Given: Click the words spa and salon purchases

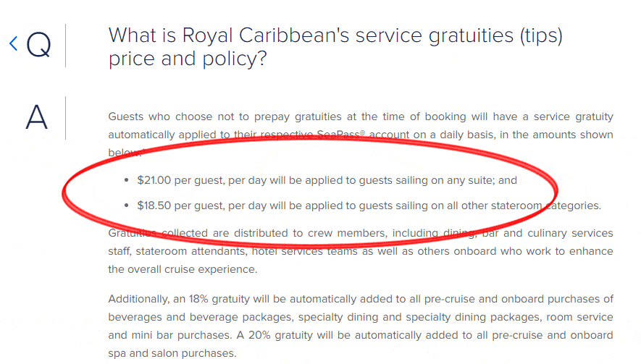Looking at the screenshot, I should [172, 353].
